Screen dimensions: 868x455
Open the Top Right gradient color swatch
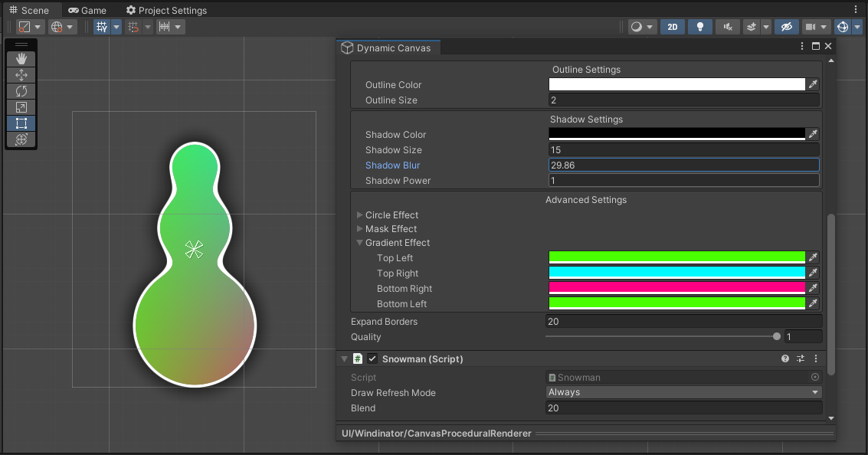[676, 273]
